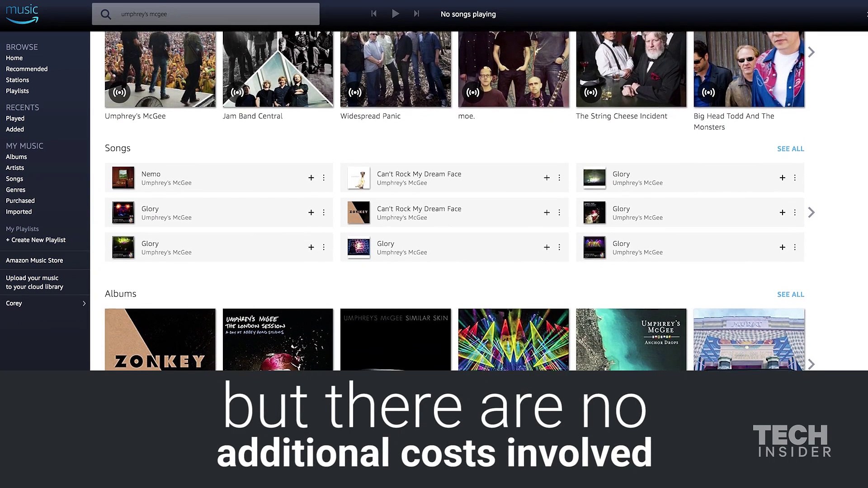Start the Umphrey's McGee station via radio icon

[120, 93]
